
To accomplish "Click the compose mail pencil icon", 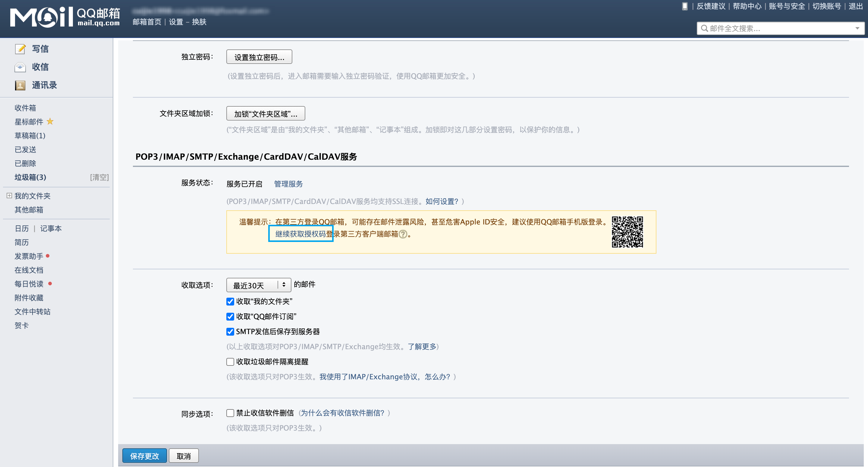I will click(x=20, y=49).
